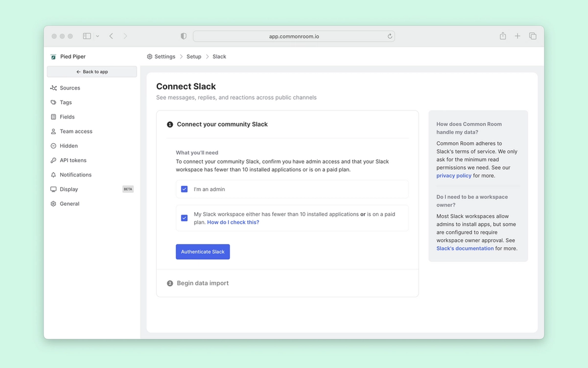Click the Pied Piper workspace logo
Viewport: 588px width, 368px height.
[53, 57]
